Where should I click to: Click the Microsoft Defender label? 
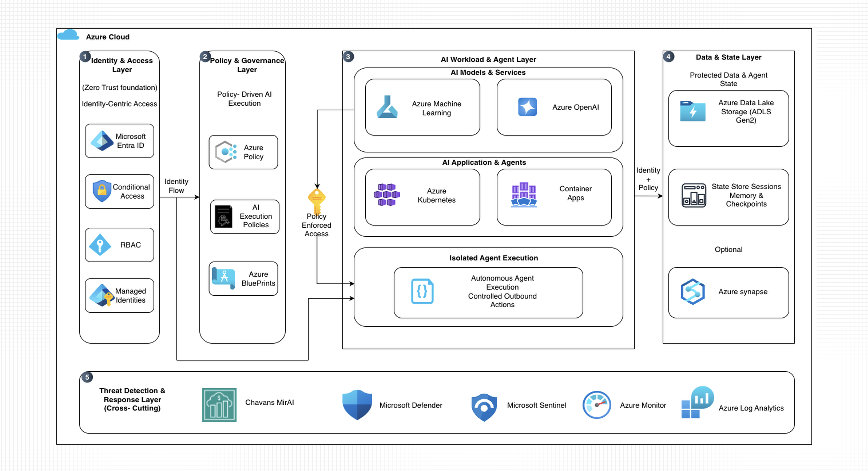(x=410, y=405)
